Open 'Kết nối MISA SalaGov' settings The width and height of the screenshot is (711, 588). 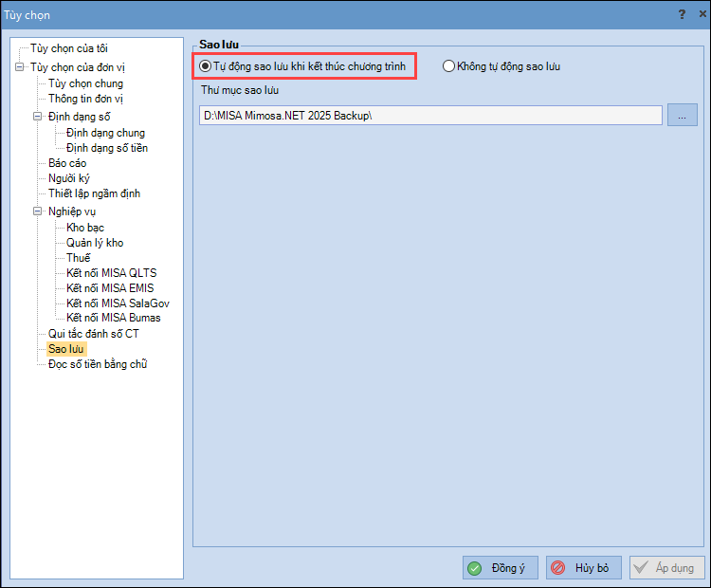click(118, 303)
